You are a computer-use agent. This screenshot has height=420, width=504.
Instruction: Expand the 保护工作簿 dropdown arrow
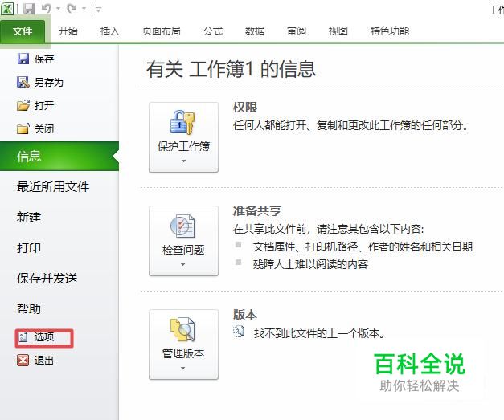pos(183,161)
